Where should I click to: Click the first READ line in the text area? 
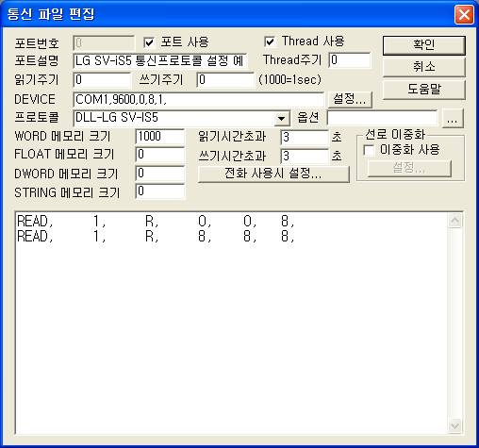(156, 222)
